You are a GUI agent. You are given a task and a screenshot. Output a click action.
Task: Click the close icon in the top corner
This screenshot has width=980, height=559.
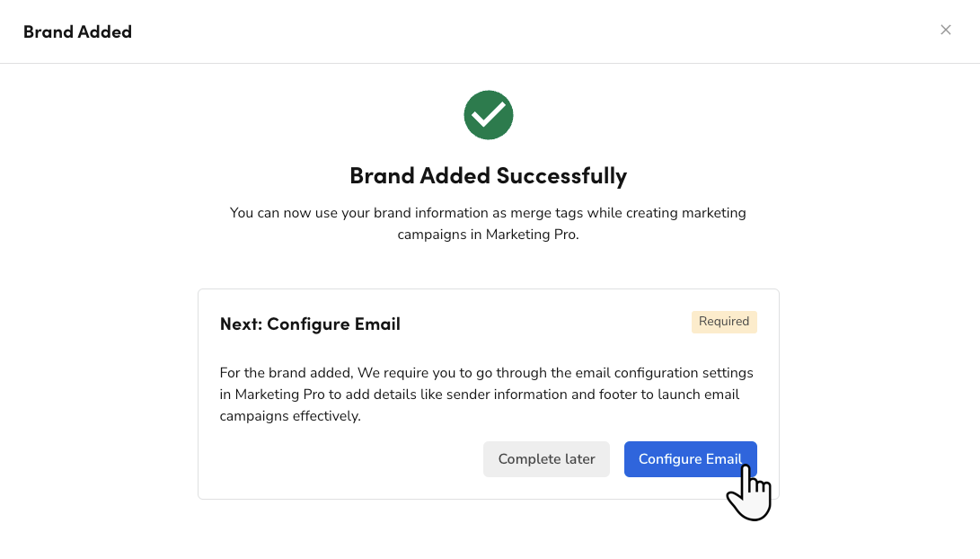tap(946, 30)
